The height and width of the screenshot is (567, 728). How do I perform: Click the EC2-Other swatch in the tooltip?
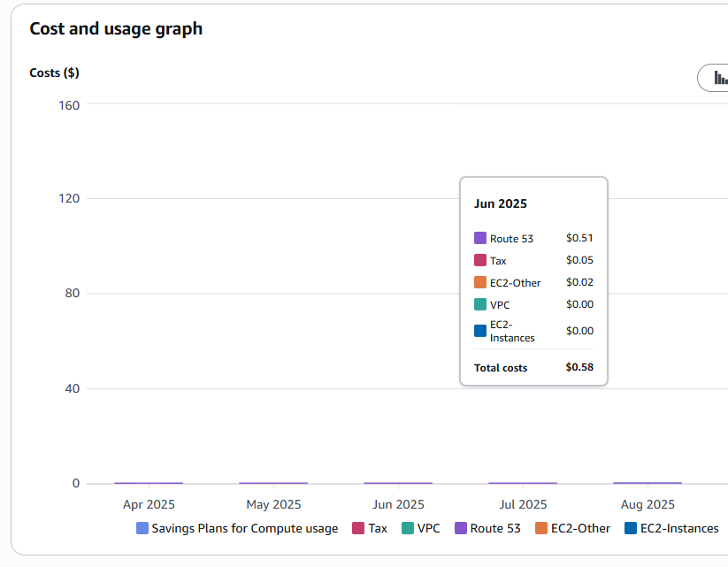click(x=480, y=282)
